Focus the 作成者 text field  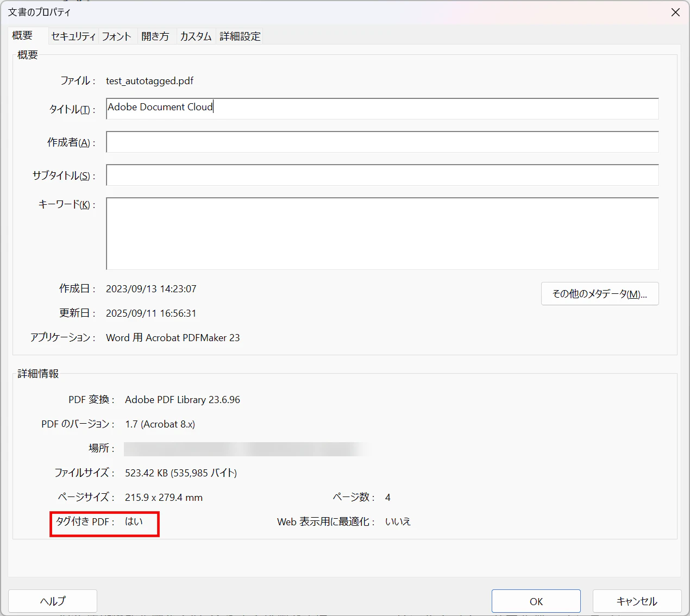click(382, 142)
